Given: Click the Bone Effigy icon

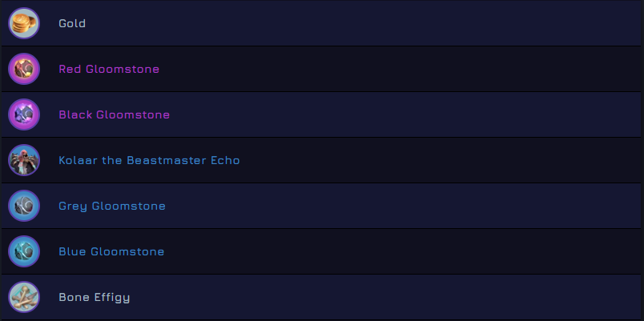Looking at the screenshot, I should click(24, 297).
